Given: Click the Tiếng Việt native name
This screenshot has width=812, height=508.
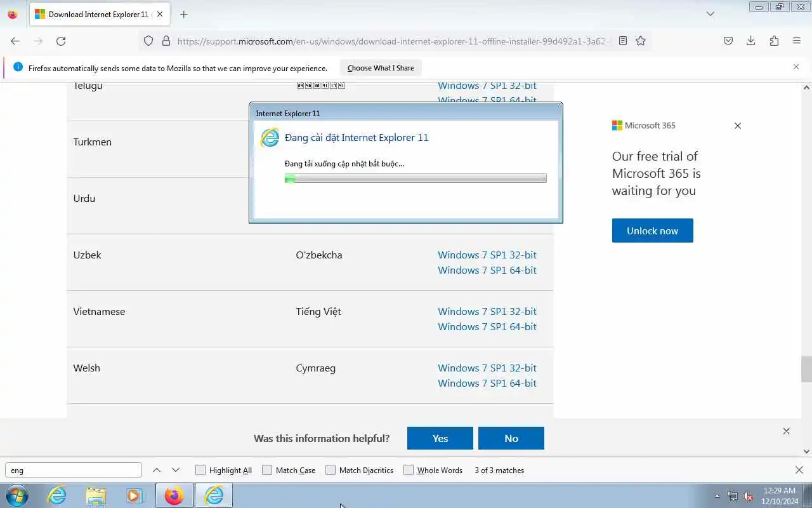Looking at the screenshot, I should click(x=318, y=311).
